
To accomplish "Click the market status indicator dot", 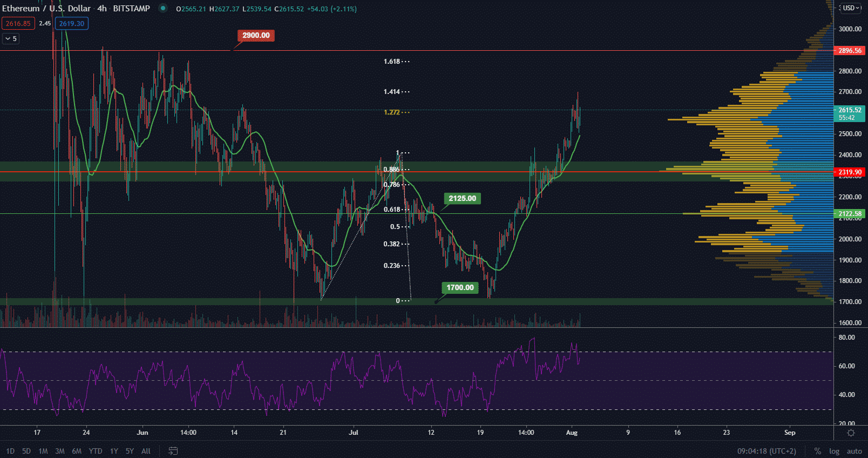I will point(162,9).
